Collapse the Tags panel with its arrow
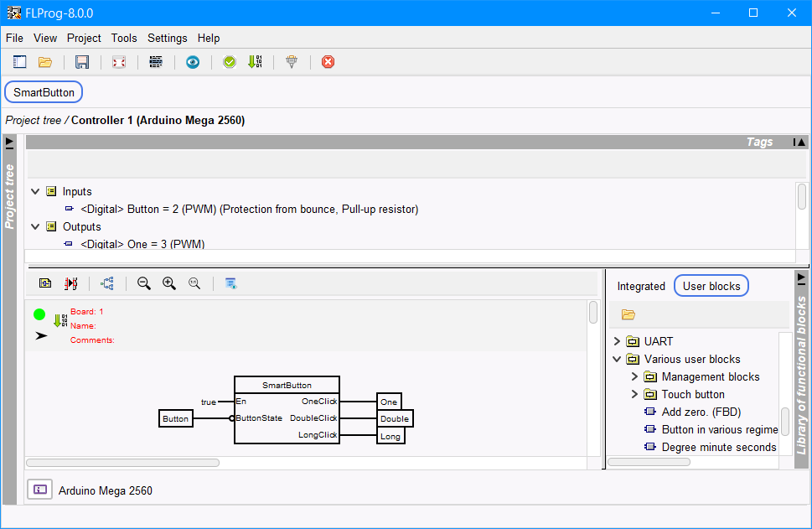812x529 pixels. [x=799, y=142]
